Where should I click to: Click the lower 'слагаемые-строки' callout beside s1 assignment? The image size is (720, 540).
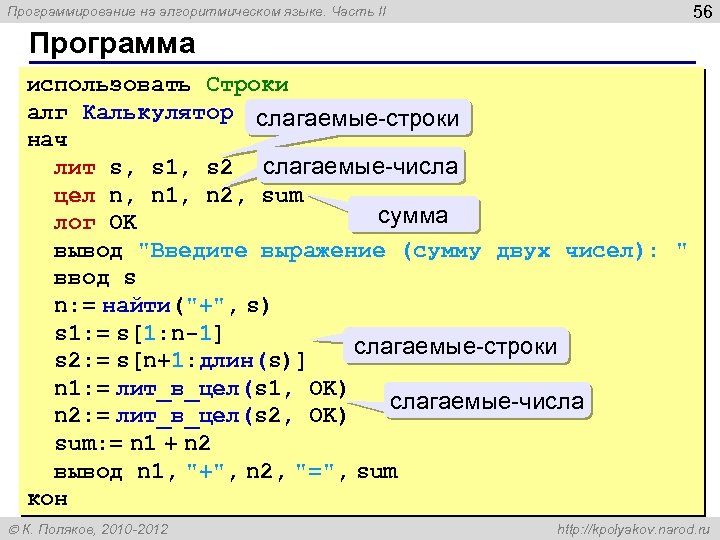click(456, 346)
